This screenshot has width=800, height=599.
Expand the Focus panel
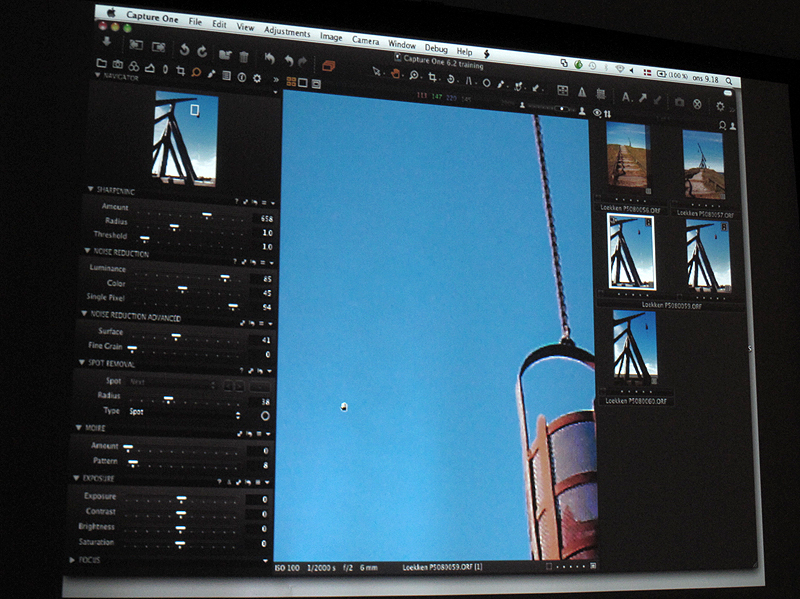click(x=72, y=560)
